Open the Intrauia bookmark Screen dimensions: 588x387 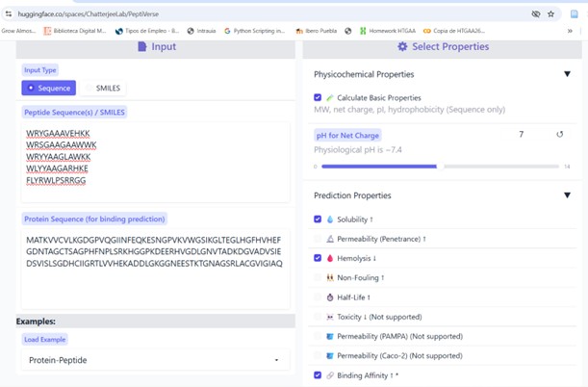198,31
